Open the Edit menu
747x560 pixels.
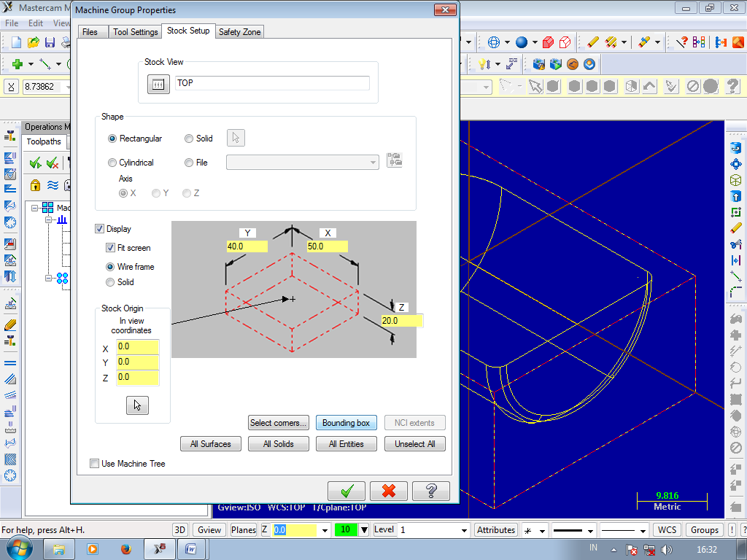pyautogui.click(x=36, y=23)
